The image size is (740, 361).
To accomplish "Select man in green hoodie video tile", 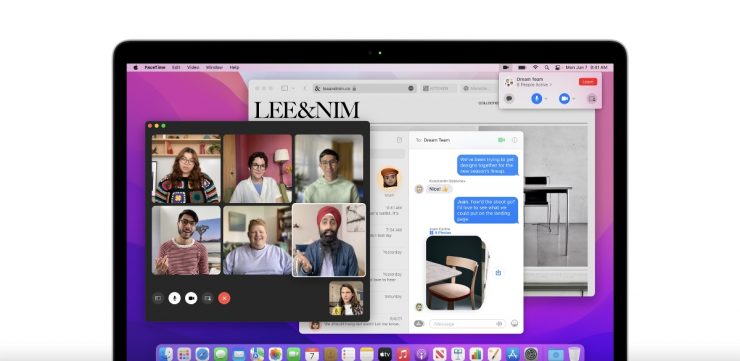I will [x=329, y=169].
